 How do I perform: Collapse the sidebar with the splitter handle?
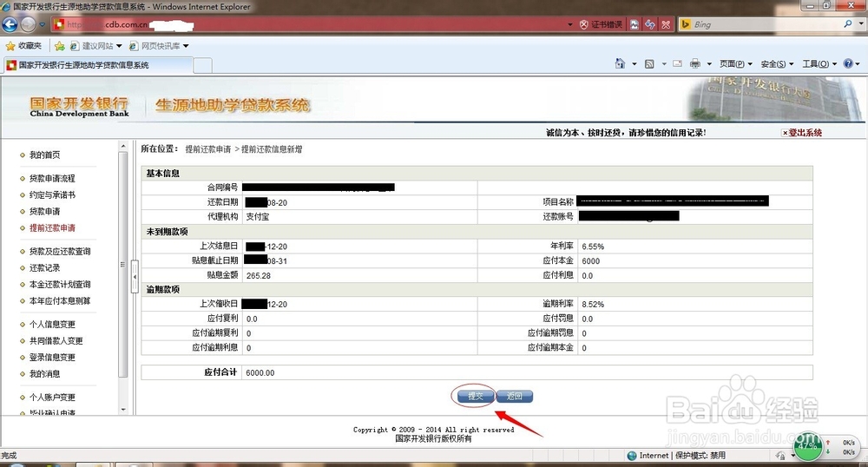(x=134, y=276)
